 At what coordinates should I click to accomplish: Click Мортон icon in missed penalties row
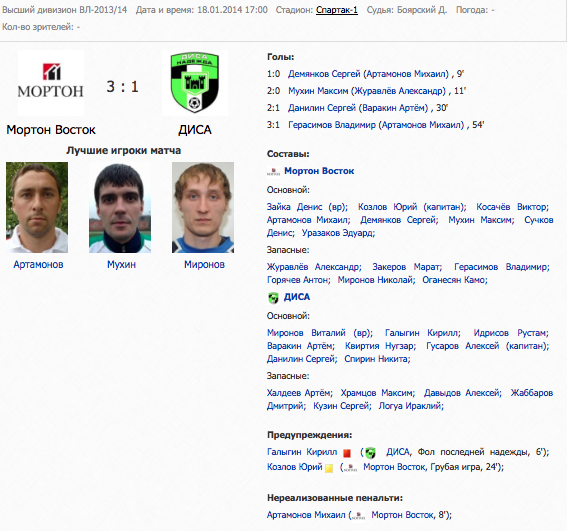[358, 515]
